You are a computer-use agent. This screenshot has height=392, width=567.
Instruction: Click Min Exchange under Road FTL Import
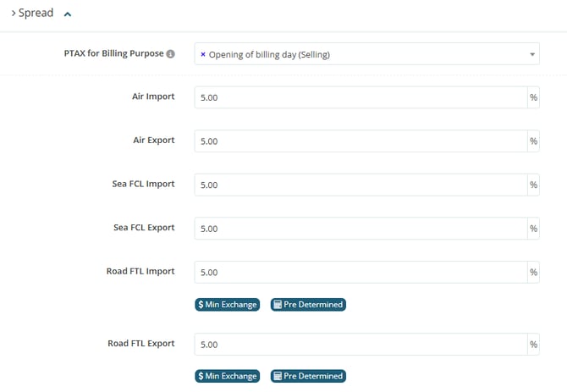pos(227,304)
